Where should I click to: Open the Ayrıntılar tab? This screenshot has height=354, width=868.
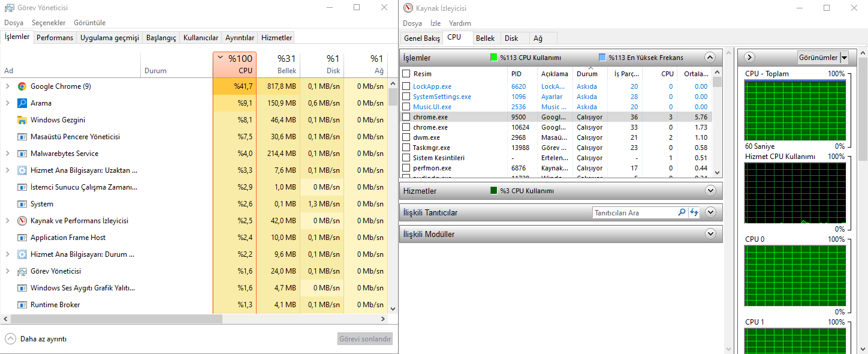pyautogui.click(x=240, y=38)
